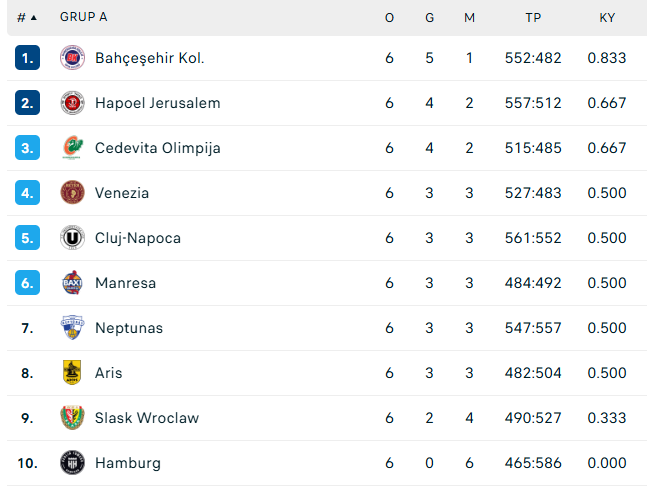
Task: Open the Bahçeşehir Kol. team name link
Action: [149, 58]
